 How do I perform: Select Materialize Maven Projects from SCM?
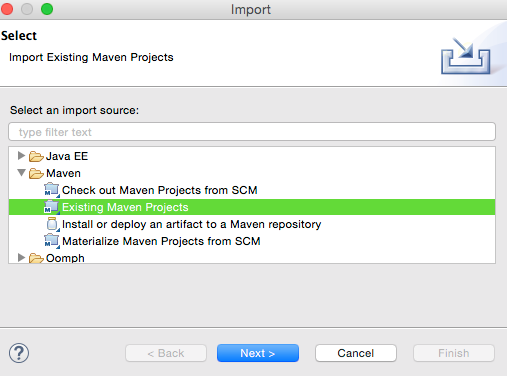coord(161,241)
